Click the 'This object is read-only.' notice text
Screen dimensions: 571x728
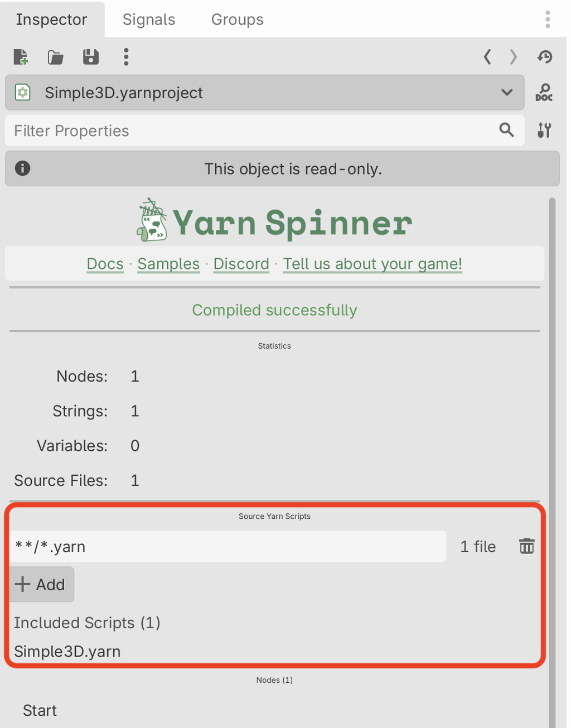[x=293, y=168]
